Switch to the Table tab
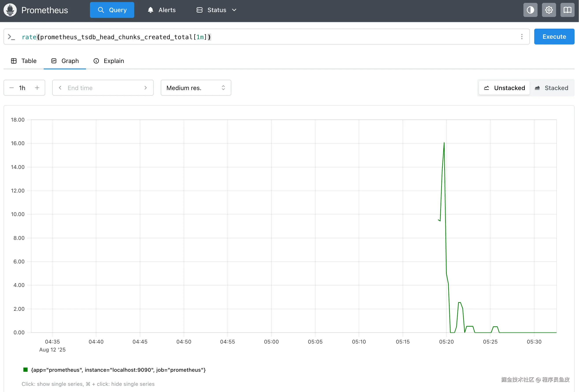Image resolution: width=579 pixels, height=392 pixels. [24, 61]
